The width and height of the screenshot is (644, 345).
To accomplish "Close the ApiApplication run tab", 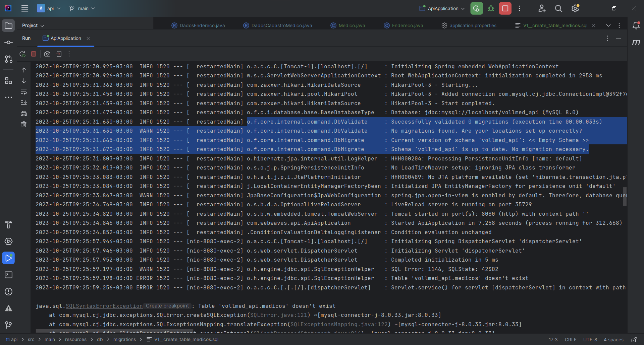I will point(88,39).
